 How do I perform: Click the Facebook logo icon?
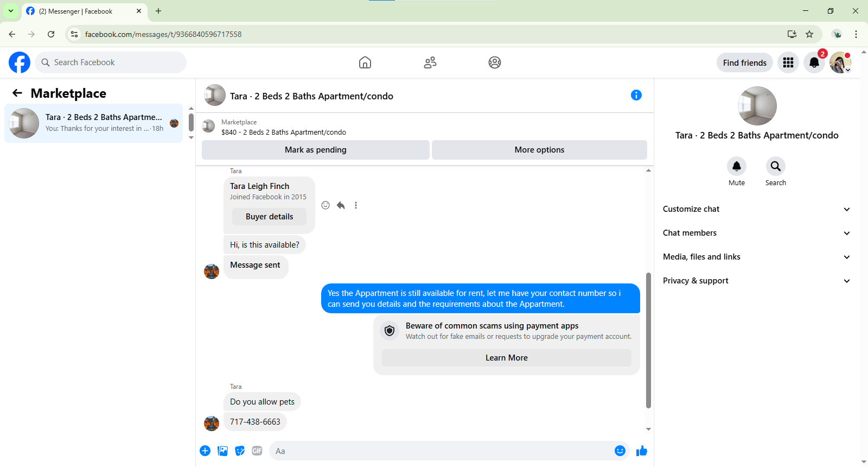tap(20, 62)
